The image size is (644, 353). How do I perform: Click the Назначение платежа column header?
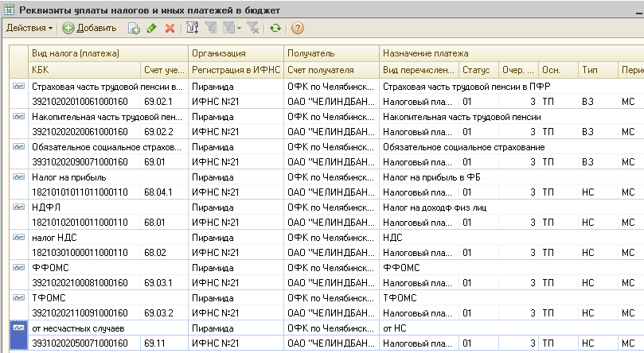point(423,53)
